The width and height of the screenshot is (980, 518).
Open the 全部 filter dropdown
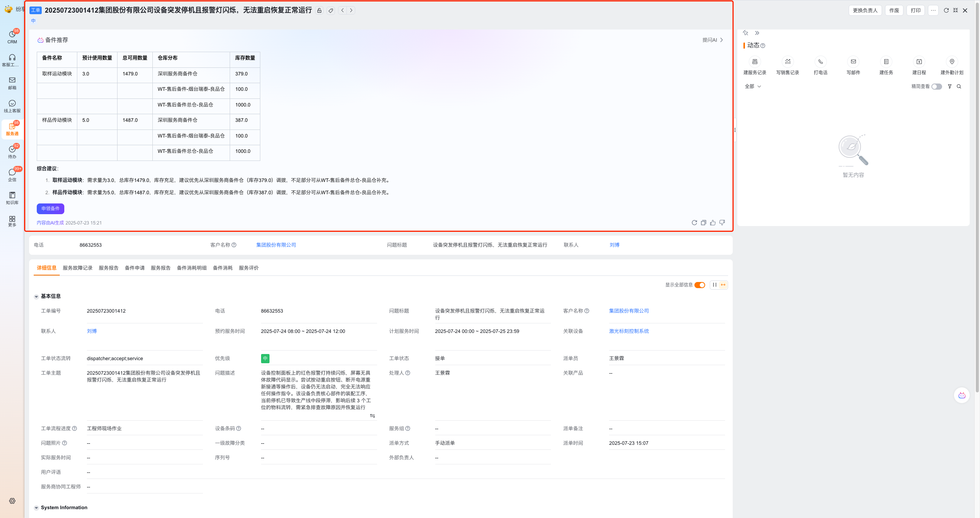753,87
